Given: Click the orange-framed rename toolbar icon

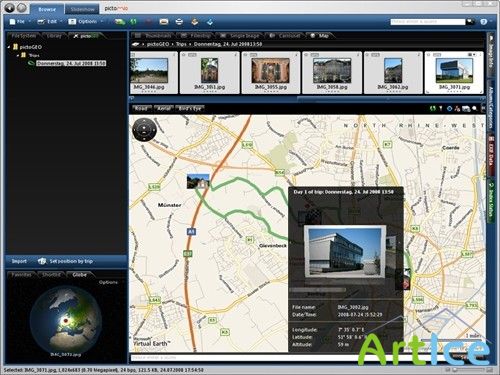Looking at the screenshot, I should tap(164, 22).
